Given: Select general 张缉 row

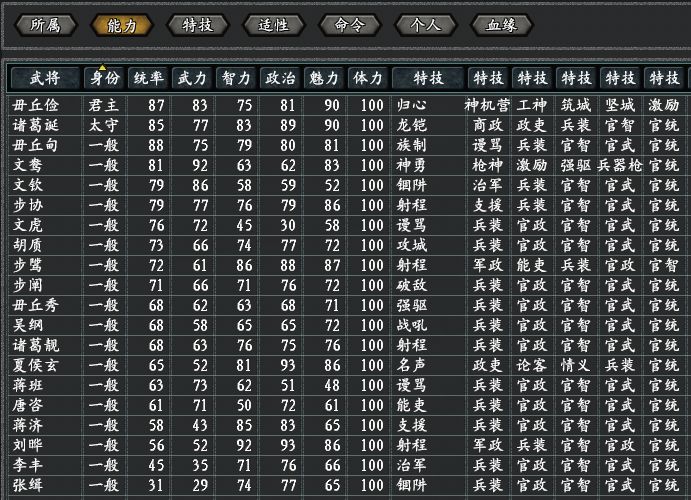Looking at the screenshot, I should (x=349, y=485).
